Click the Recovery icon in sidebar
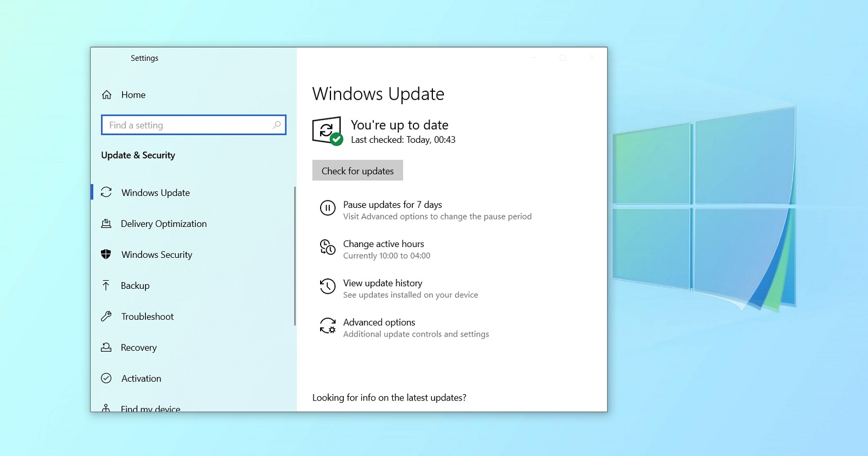868x456 pixels. pos(106,347)
